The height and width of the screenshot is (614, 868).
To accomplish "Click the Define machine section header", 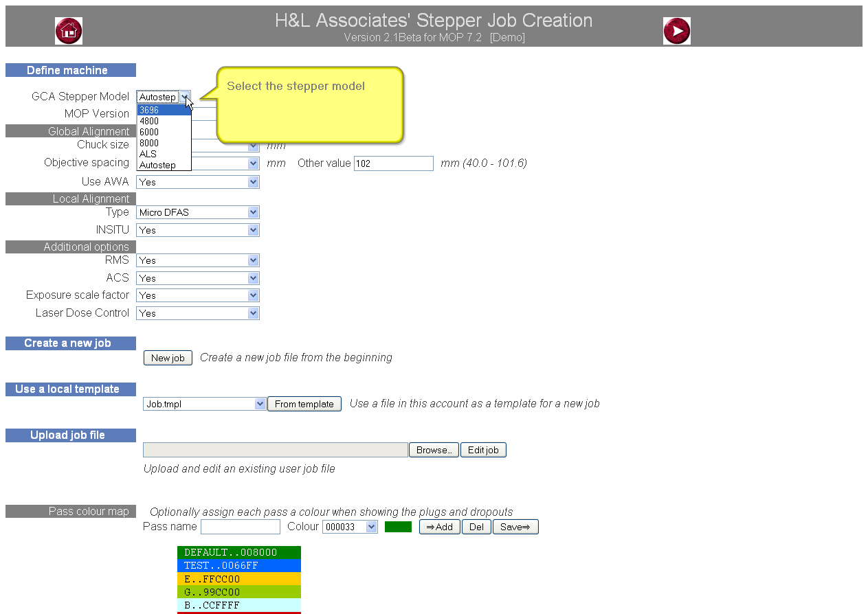I will pos(71,70).
